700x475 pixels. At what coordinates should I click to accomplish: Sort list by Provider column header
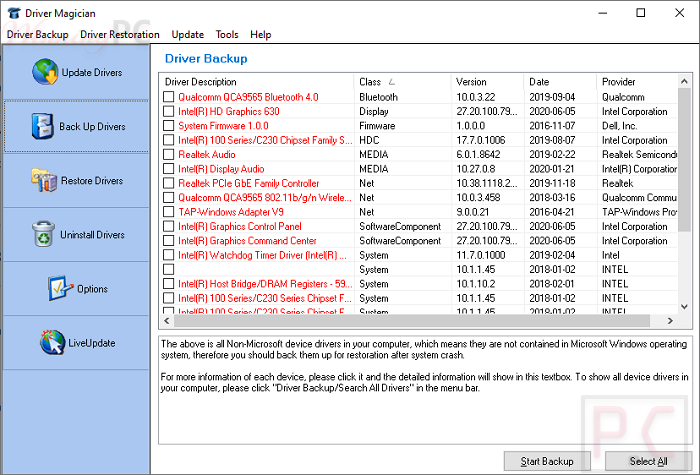[637, 82]
